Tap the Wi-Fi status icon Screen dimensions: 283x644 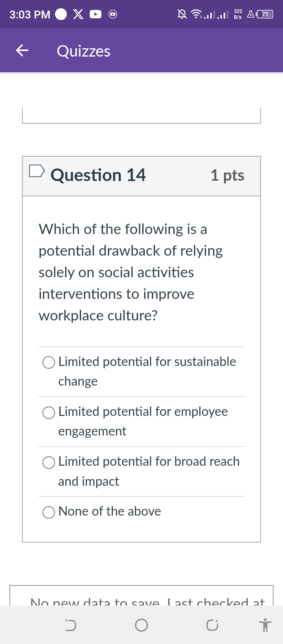pos(196,15)
